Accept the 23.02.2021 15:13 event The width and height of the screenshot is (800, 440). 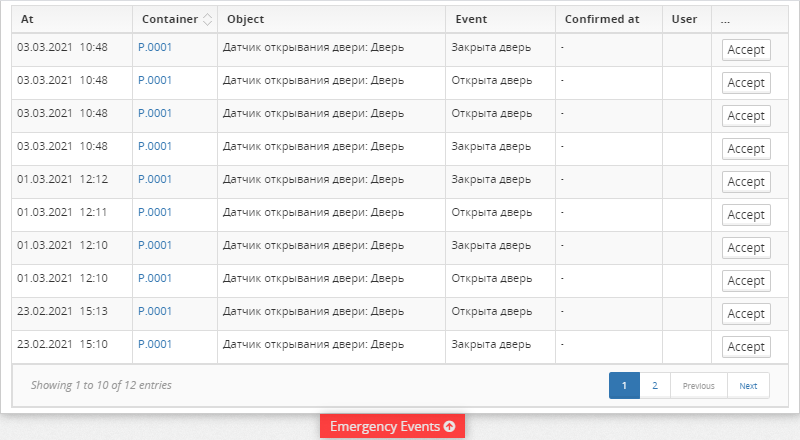[746, 314]
